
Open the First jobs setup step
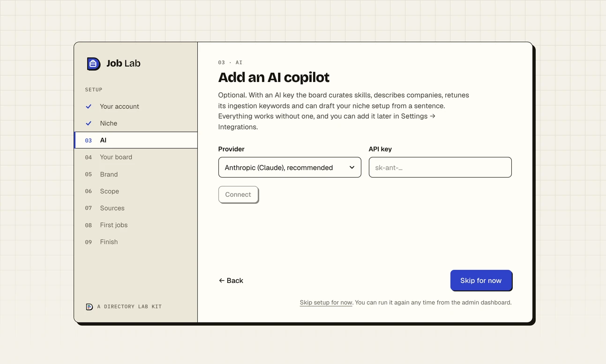point(136,225)
